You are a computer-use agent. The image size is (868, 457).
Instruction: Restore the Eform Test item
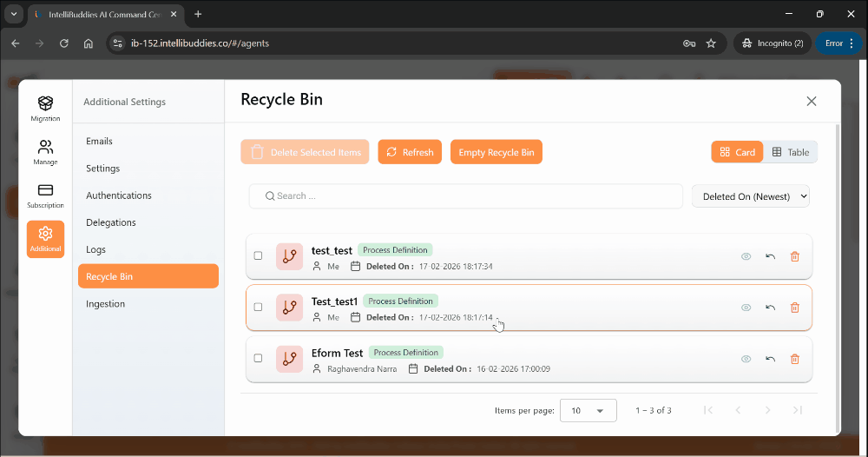(770, 359)
